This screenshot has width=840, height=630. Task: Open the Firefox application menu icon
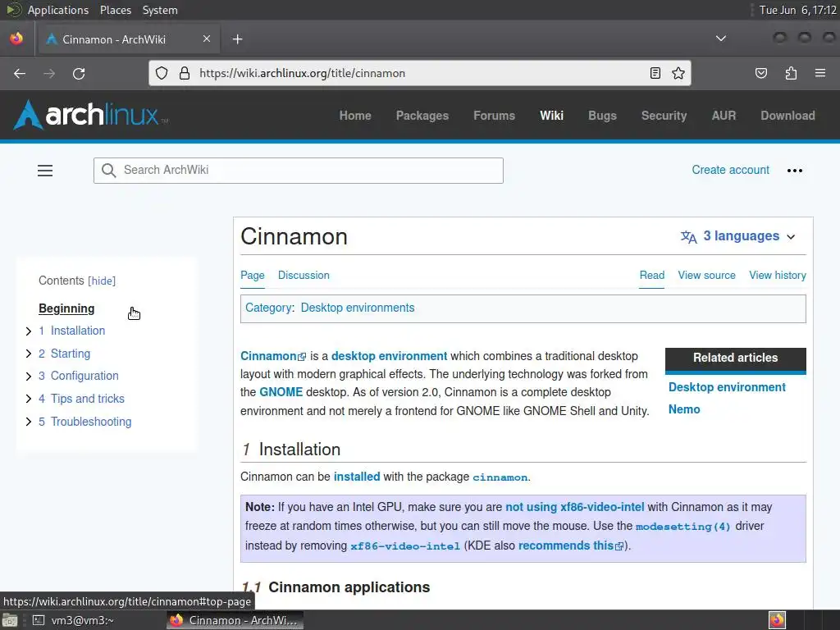[820, 73]
